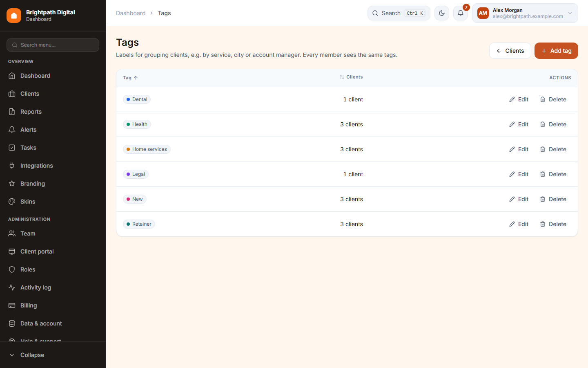The width and height of the screenshot is (588, 368).
Task: Open Alerts in the sidebar
Action: point(53,130)
